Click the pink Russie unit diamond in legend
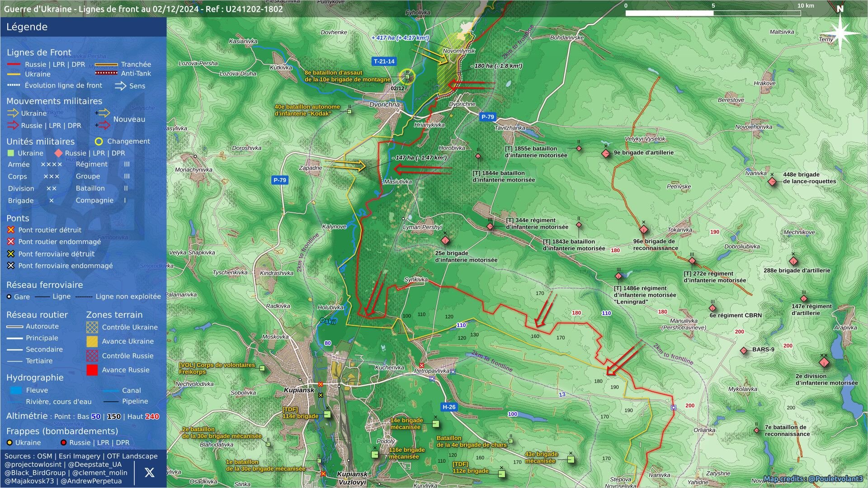 58,153
